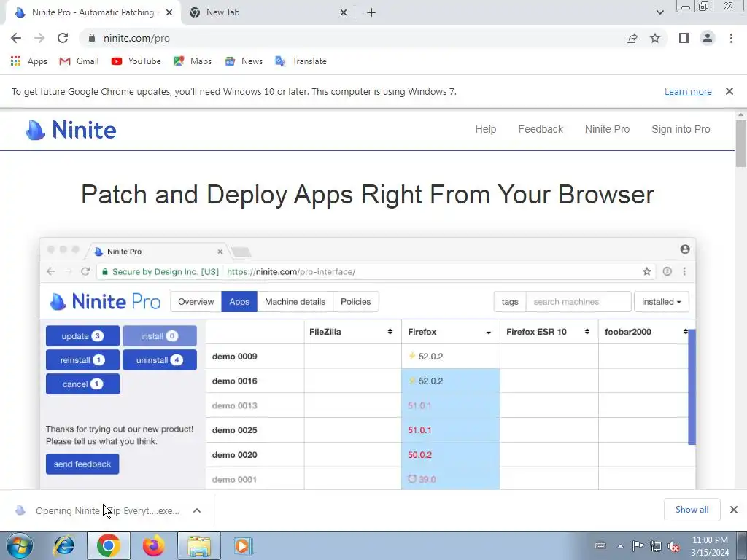Open Chrome side panel icon

coord(684,38)
